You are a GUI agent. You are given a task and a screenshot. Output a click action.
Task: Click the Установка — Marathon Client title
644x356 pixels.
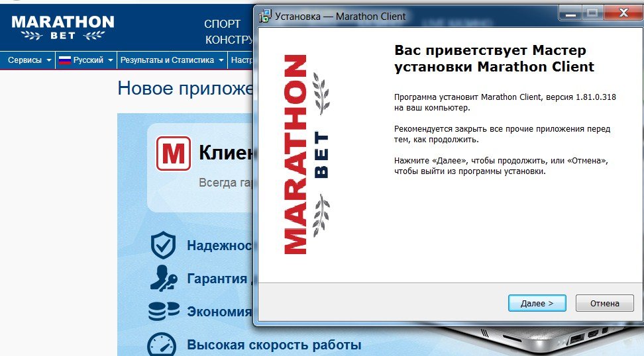[340, 17]
